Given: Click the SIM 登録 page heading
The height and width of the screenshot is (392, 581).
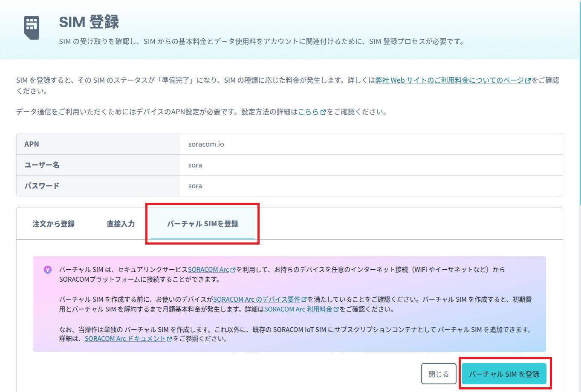Looking at the screenshot, I should click(89, 22).
